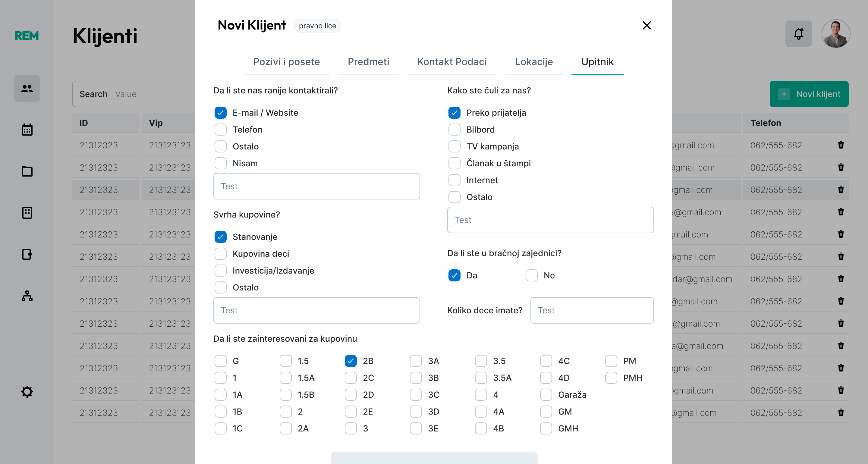This screenshot has height=464, width=868.
Task: Click the Koliko dece imate input field
Action: (x=592, y=310)
